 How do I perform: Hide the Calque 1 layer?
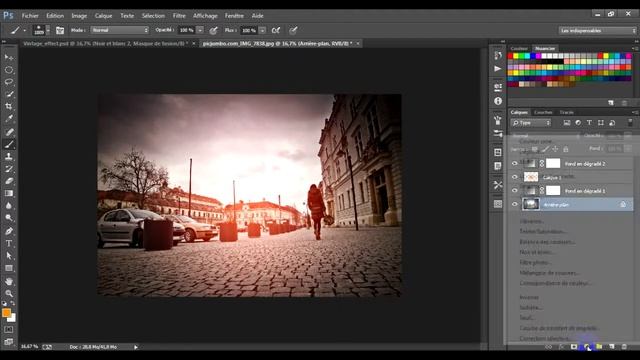[x=515, y=177]
